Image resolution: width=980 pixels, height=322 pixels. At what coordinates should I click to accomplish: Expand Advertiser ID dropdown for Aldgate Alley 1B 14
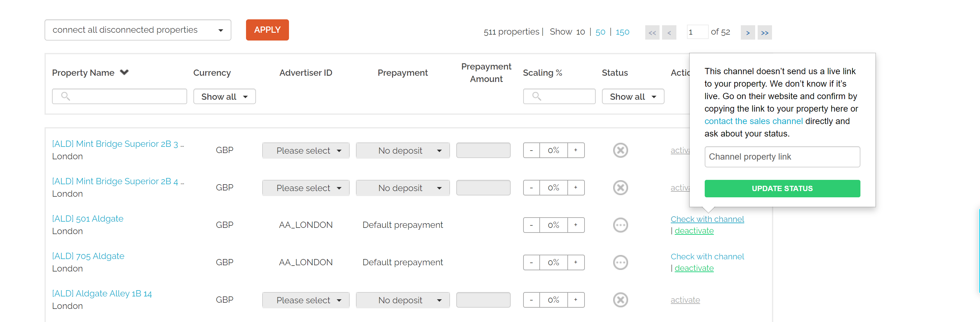305,300
